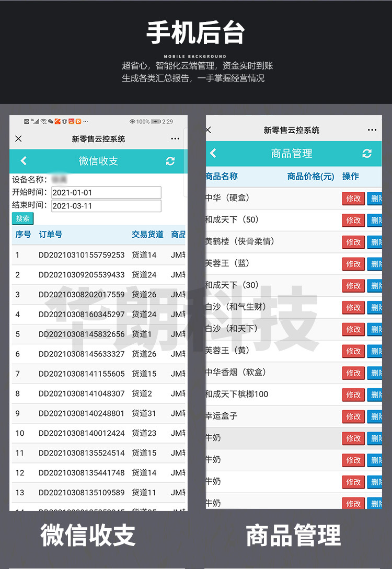Screen dimensions: 392x569
Task: Select 货道31 cell in row 9
Action: [144, 413]
